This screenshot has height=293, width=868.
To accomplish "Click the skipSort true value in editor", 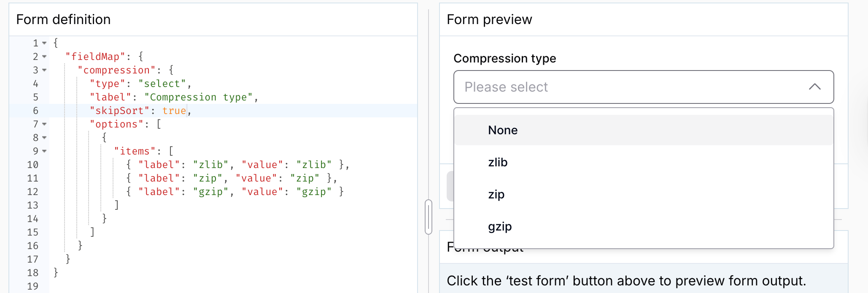I will point(174,111).
